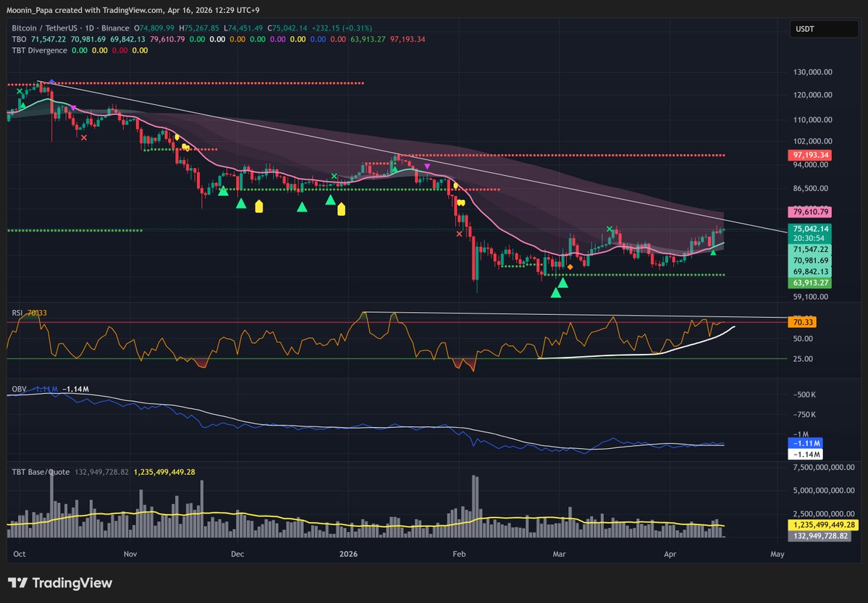Screen dimensions: 868x603
Task: Click the magenta down-triangle marker near late January
Action: (x=427, y=166)
